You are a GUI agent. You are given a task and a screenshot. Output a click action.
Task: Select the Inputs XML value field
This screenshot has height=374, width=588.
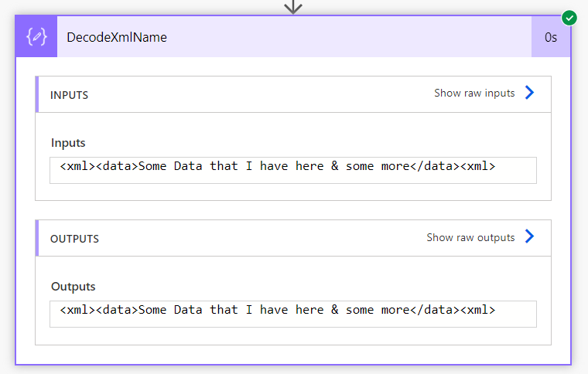pyautogui.click(x=293, y=170)
